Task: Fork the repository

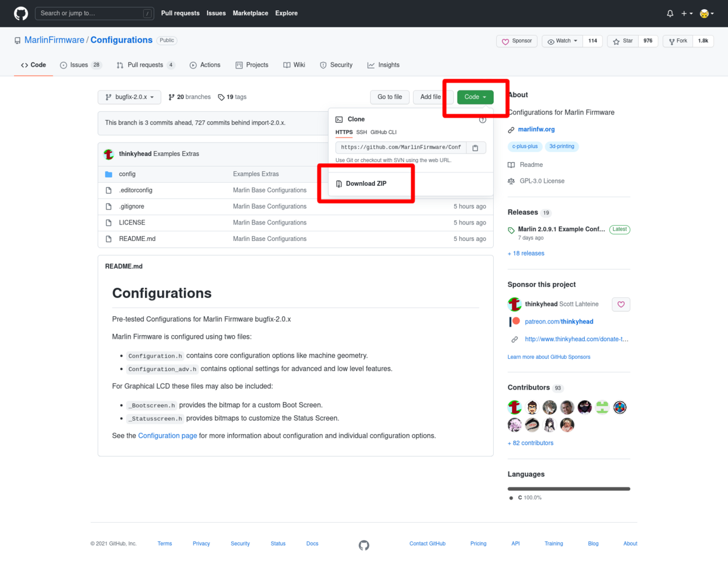Action: pos(678,41)
